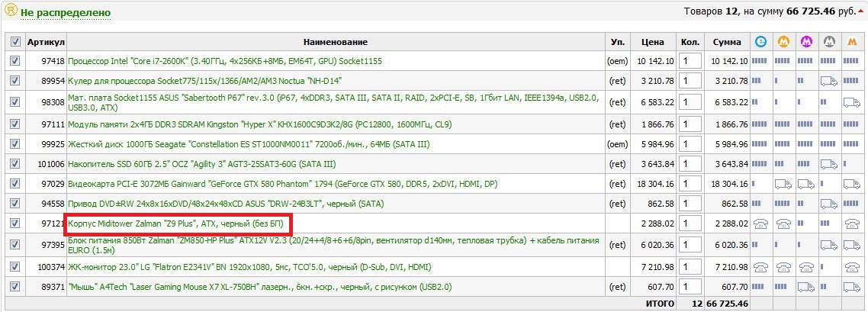Click the truck icon in ASUS Sabertooth P67 row
This screenshot has height=312, width=868.
[852, 101]
